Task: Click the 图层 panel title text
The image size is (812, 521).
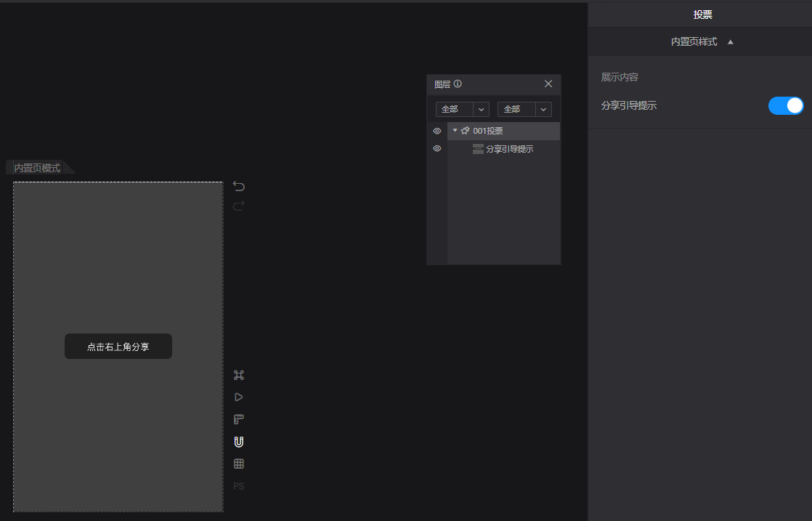Action: pyautogui.click(x=442, y=84)
